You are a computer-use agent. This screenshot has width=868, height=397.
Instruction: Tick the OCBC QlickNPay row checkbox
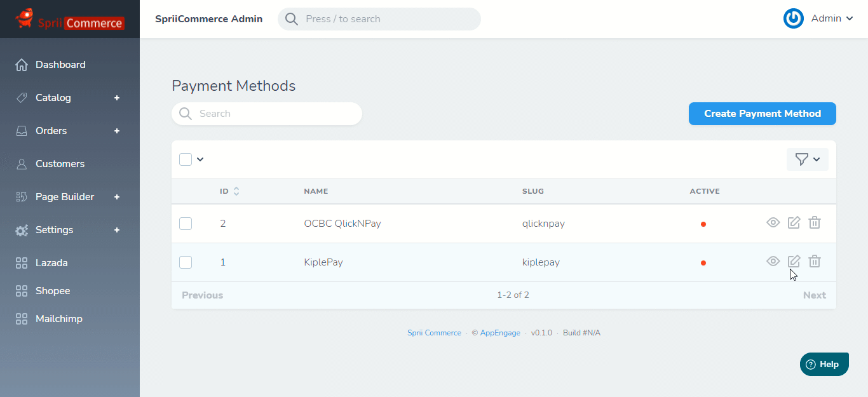[x=186, y=224]
